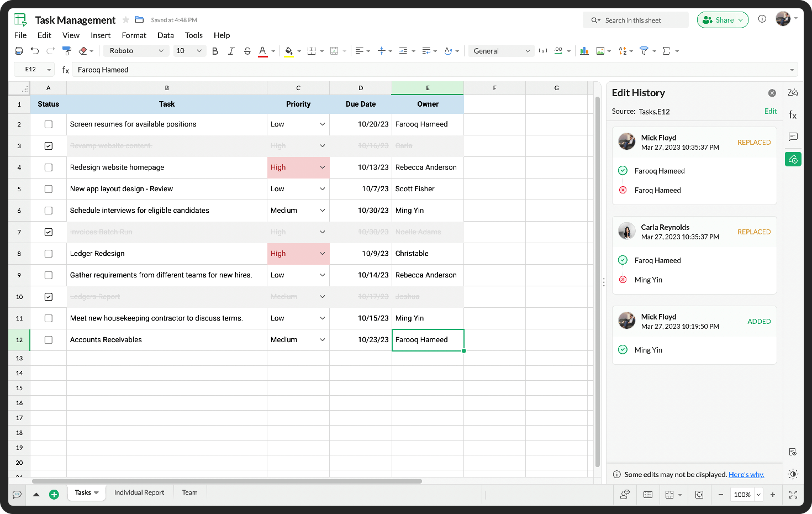Zoom in with the plus button
The height and width of the screenshot is (514, 812).
coord(773,495)
